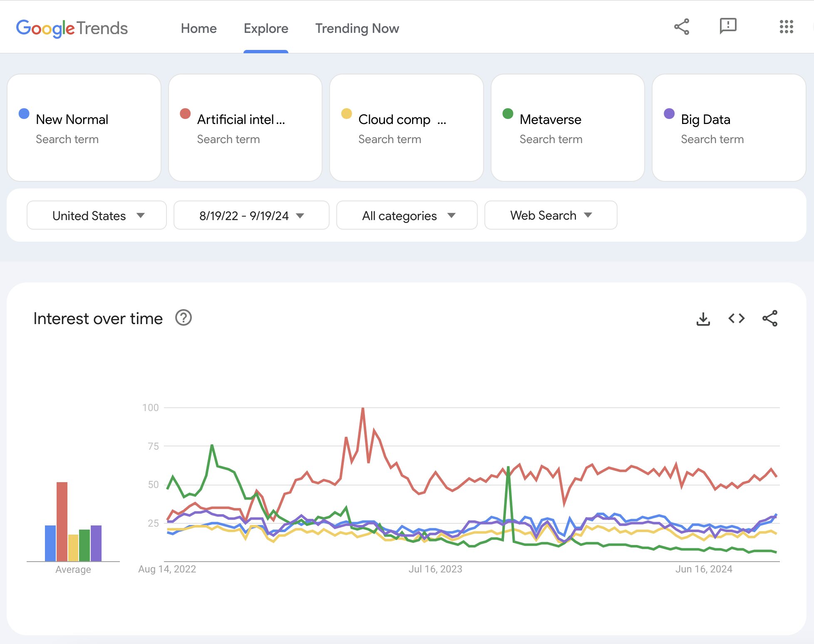Download the Interest over time CSV
The width and height of the screenshot is (814, 644).
pyautogui.click(x=703, y=319)
